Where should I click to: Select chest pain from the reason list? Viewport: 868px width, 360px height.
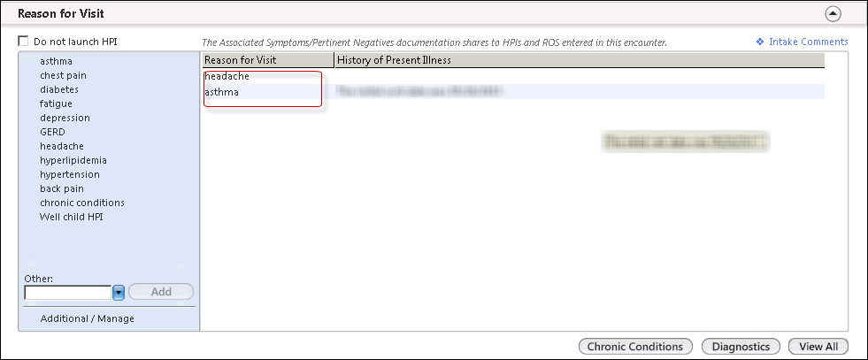click(x=63, y=75)
